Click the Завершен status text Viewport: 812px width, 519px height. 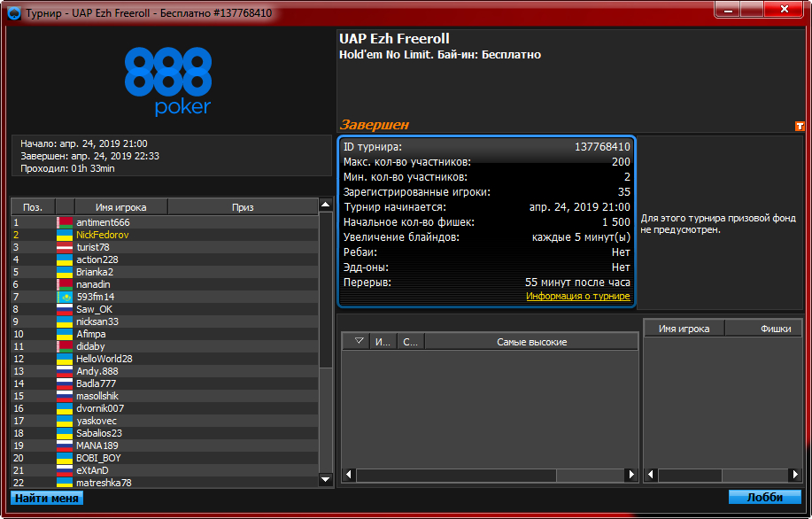pyautogui.click(x=375, y=125)
